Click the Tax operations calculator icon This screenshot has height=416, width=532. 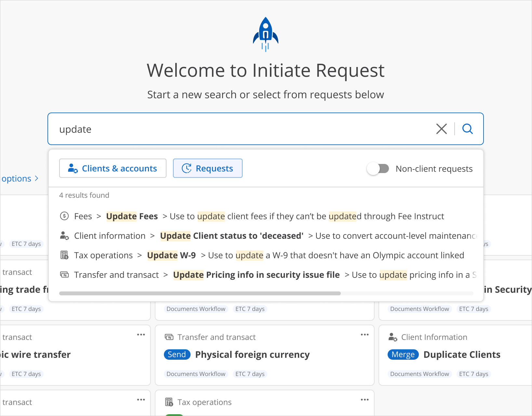click(x=64, y=255)
